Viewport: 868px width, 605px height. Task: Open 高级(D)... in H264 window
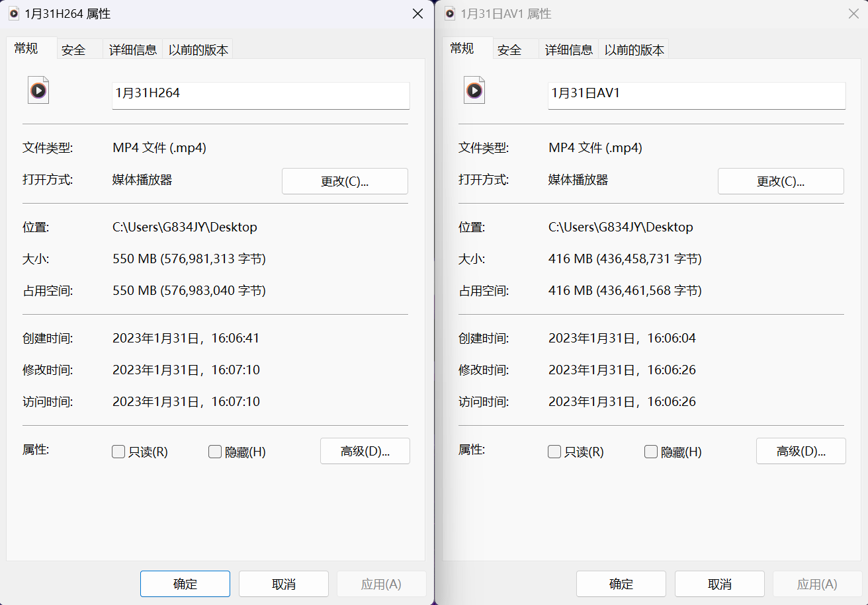365,451
